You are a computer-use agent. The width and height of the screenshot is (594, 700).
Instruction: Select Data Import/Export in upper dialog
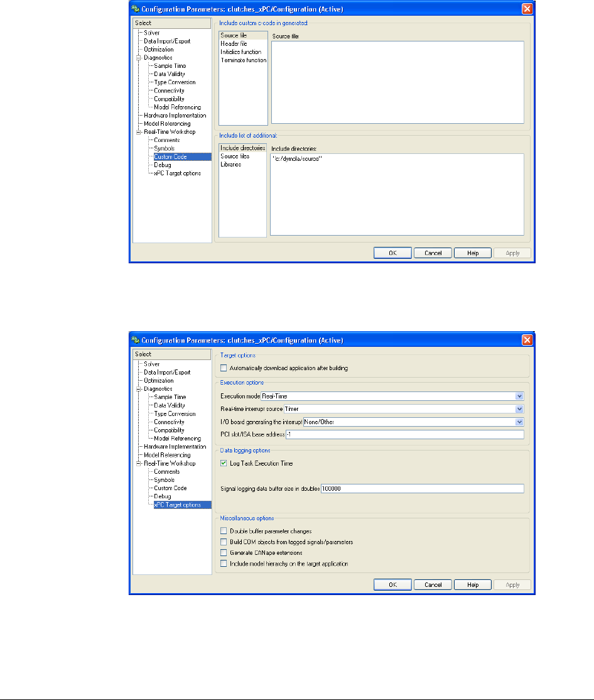[167, 41]
